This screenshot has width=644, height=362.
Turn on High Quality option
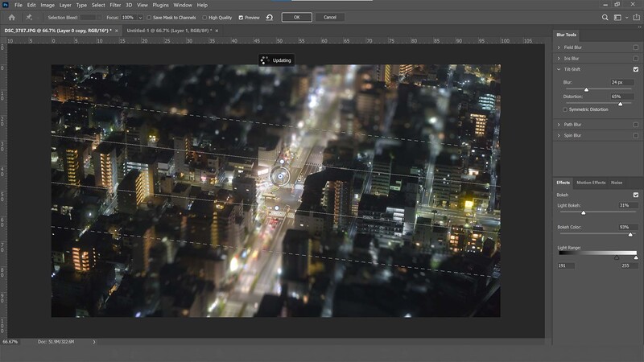tap(204, 18)
